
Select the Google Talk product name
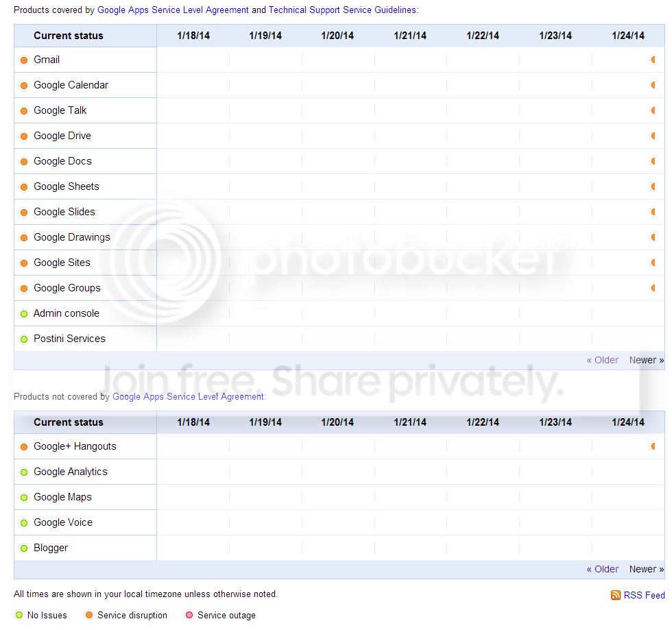point(60,110)
